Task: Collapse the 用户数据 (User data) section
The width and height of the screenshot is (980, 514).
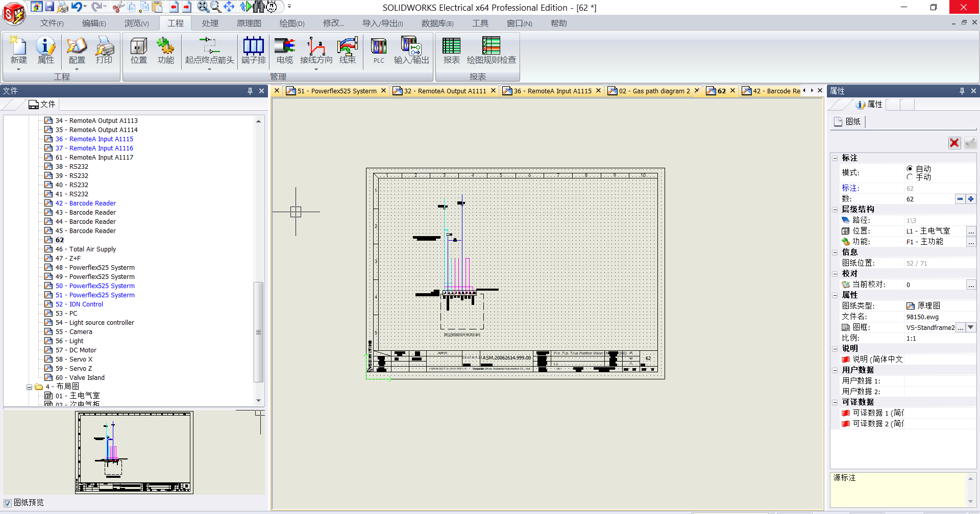Action: [835, 370]
